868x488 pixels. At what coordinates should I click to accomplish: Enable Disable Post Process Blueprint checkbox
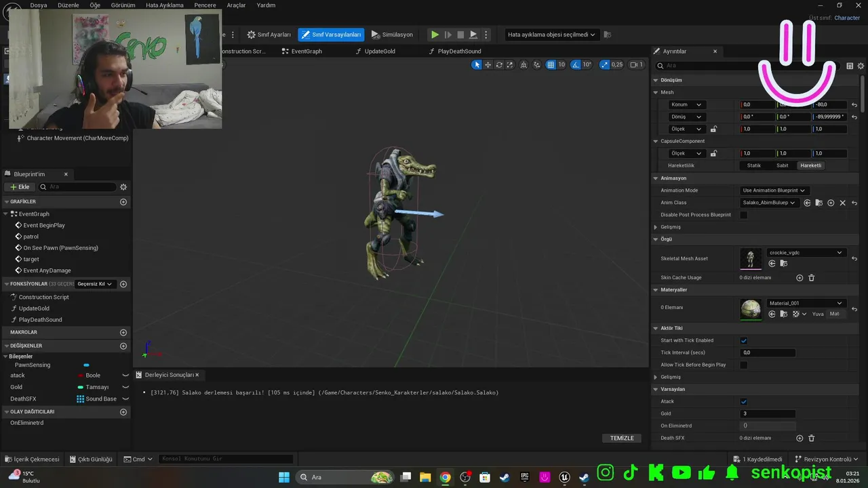(x=744, y=215)
